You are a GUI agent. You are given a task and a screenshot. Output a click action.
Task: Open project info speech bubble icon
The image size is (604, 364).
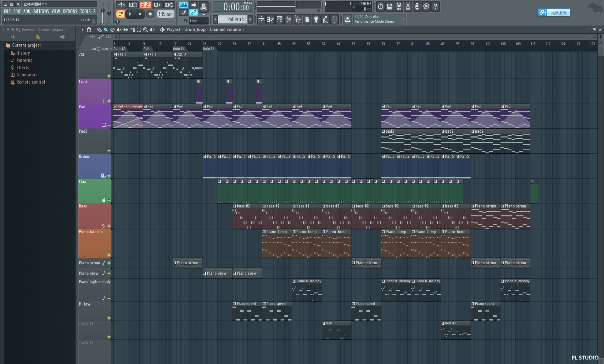click(x=426, y=6)
